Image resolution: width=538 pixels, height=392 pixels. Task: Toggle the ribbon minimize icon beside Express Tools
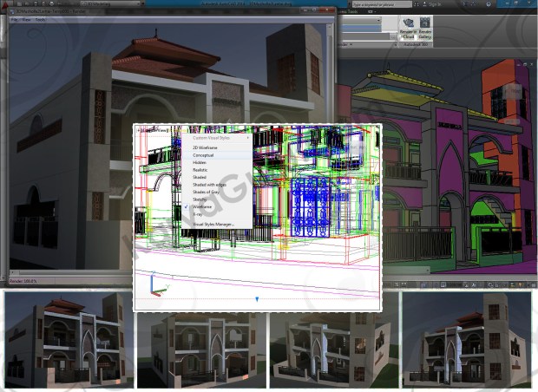(x=371, y=11)
